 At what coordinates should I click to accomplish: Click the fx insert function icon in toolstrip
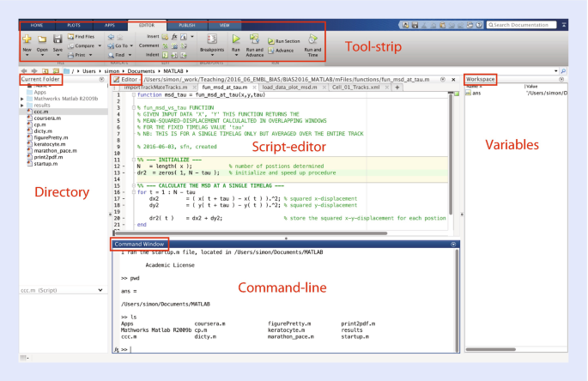coord(174,36)
